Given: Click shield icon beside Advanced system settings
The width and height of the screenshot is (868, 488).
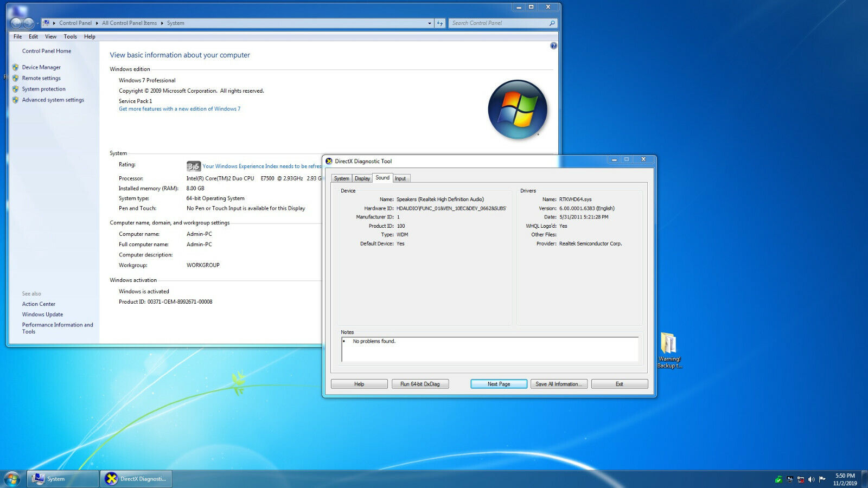Looking at the screenshot, I should point(15,100).
